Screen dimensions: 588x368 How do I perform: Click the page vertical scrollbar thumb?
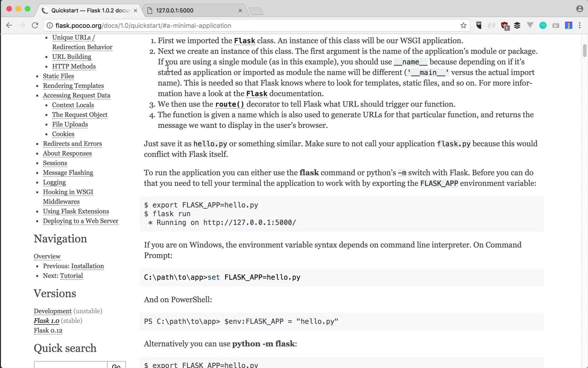[585, 50]
